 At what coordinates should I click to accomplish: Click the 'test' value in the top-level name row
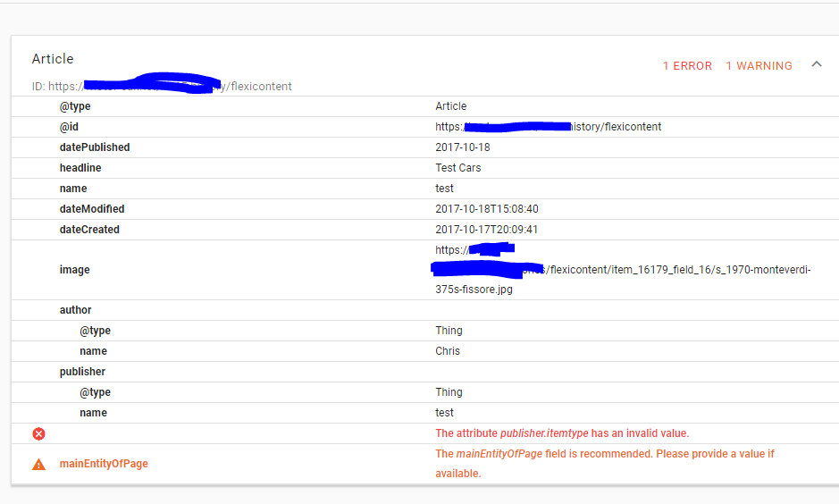(444, 189)
